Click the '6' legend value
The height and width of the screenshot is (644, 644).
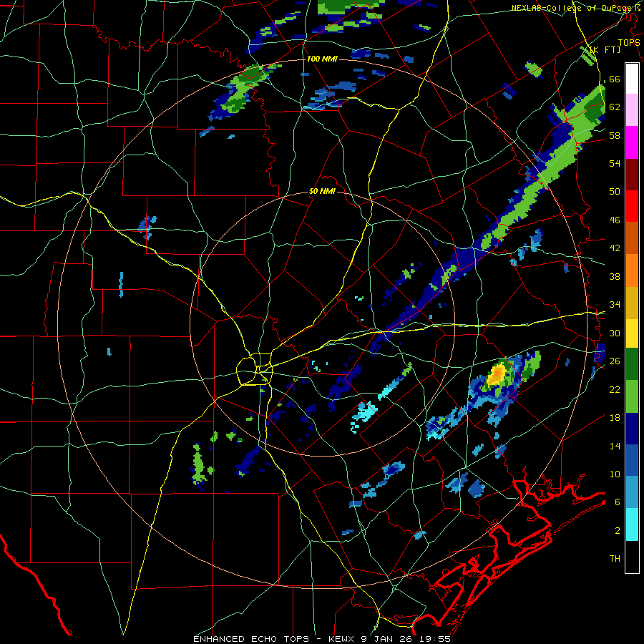click(x=618, y=502)
